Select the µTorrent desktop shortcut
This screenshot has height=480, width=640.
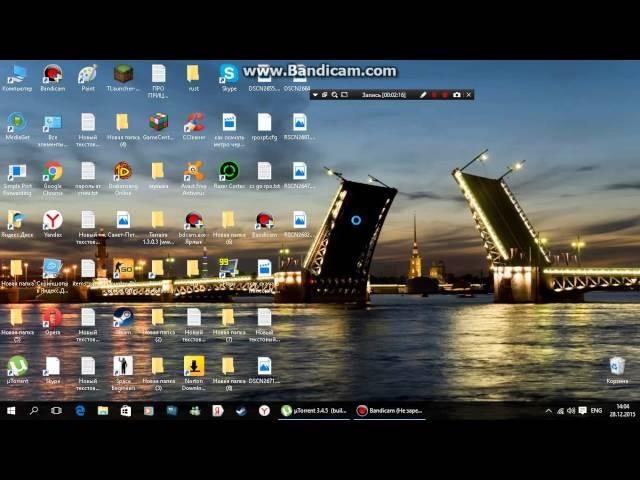pyautogui.click(x=18, y=370)
